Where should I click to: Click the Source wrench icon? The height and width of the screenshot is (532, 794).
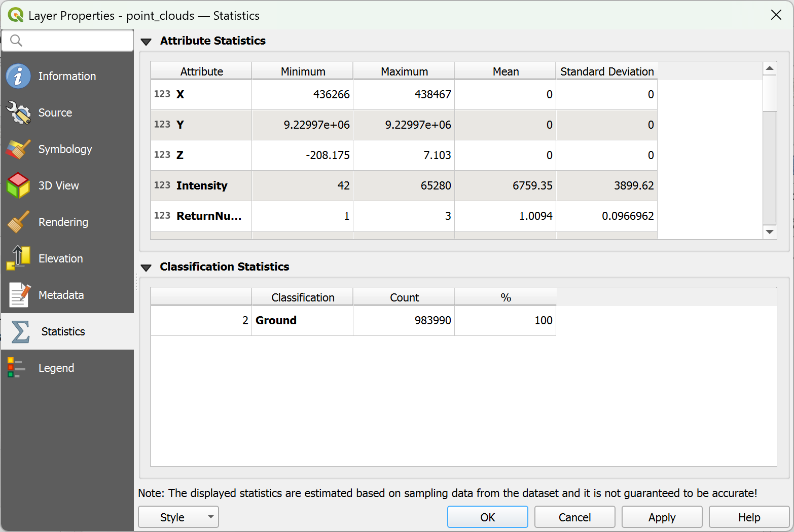[19, 112]
